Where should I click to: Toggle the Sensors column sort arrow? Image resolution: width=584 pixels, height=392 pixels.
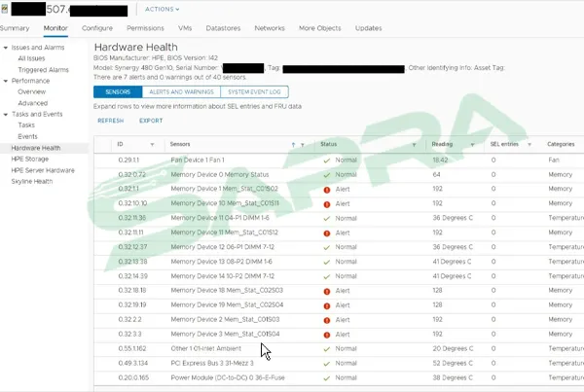293,144
